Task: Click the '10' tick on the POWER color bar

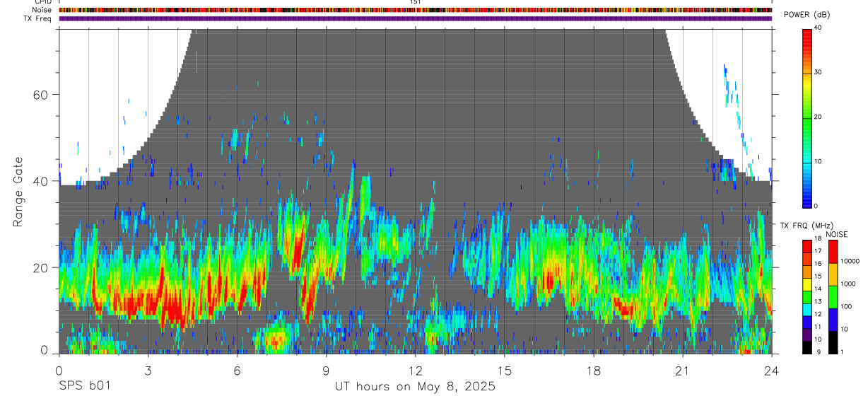Action: click(818, 161)
